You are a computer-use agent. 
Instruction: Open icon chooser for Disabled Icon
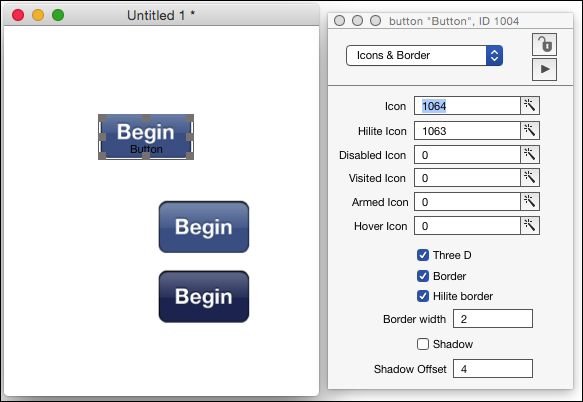[x=529, y=155]
